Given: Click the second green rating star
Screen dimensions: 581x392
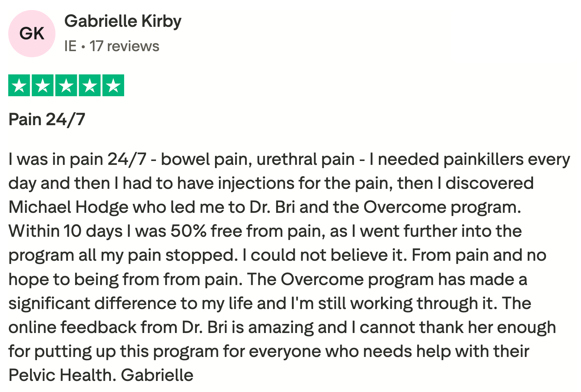Looking at the screenshot, I should coord(43,85).
